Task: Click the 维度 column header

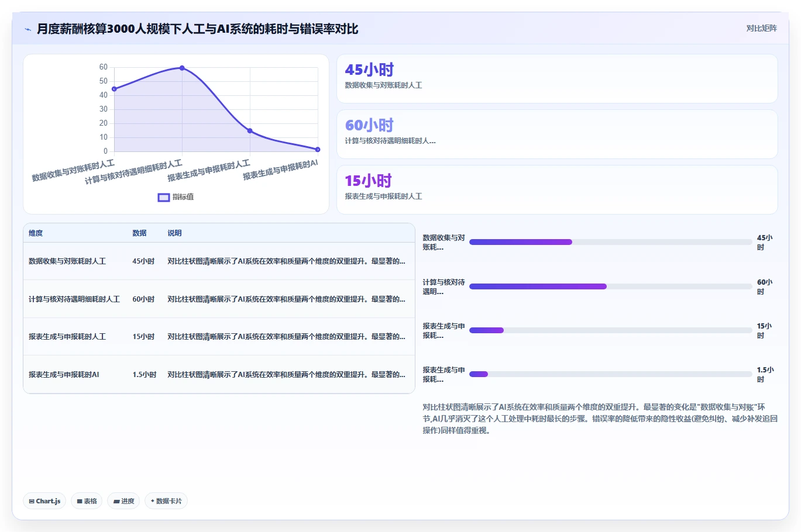Action: [36, 233]
